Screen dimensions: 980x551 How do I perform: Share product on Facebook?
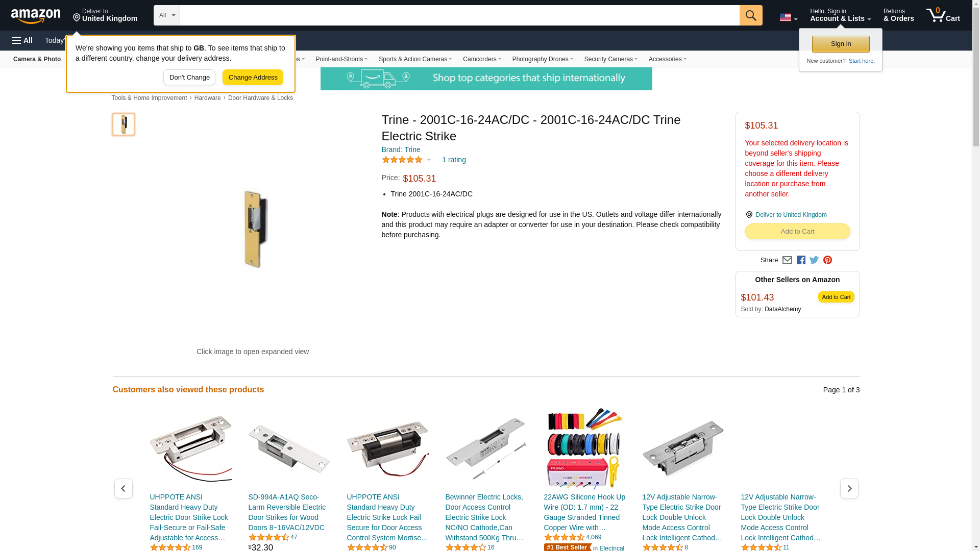(801, 260)
